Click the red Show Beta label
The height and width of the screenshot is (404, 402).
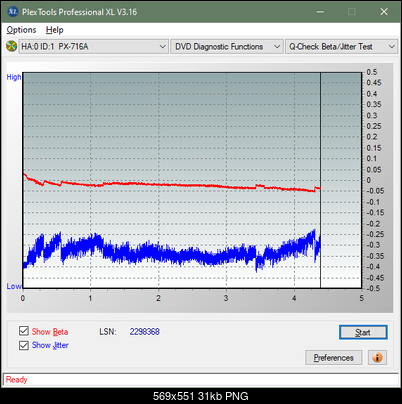[50, 332]
